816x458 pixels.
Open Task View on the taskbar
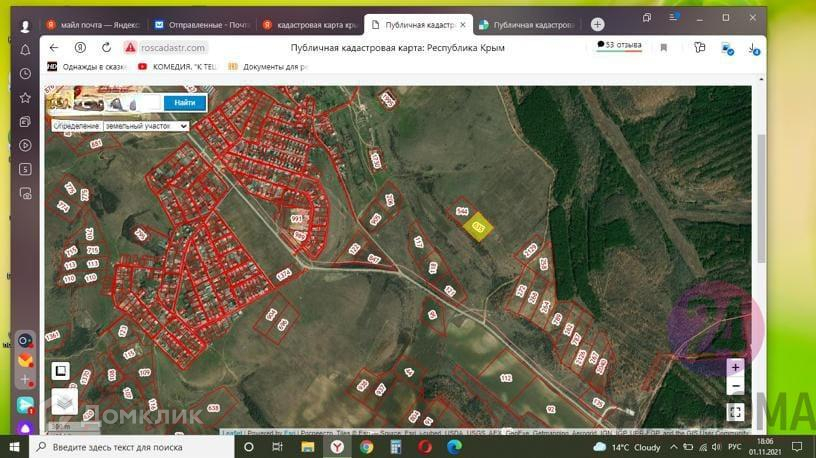coord(277,447)
